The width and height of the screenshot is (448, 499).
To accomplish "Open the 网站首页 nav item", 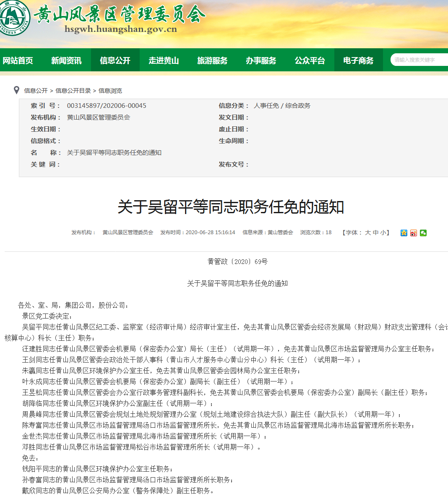I will (18, 60).
